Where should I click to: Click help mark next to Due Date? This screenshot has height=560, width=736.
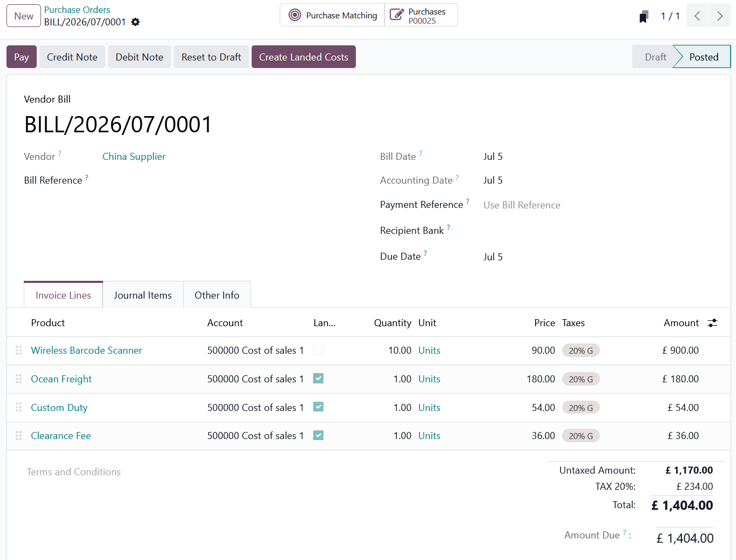(426, 253)
